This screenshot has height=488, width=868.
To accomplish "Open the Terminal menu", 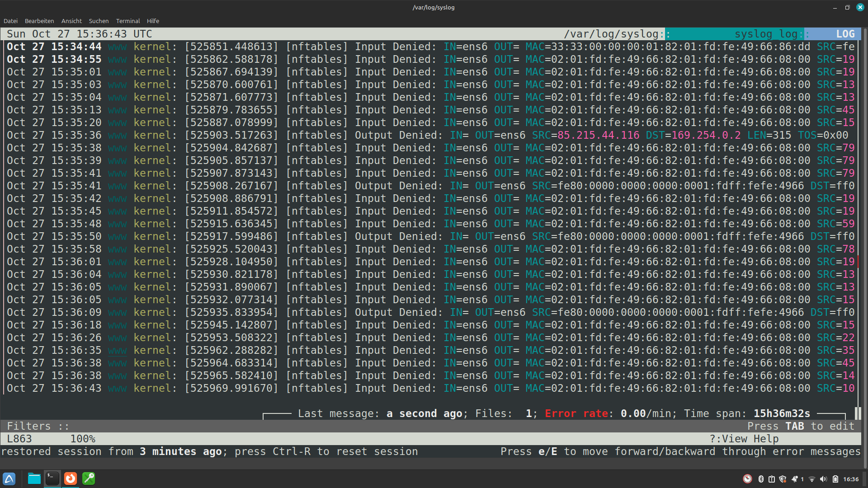I will pos(128,21).
